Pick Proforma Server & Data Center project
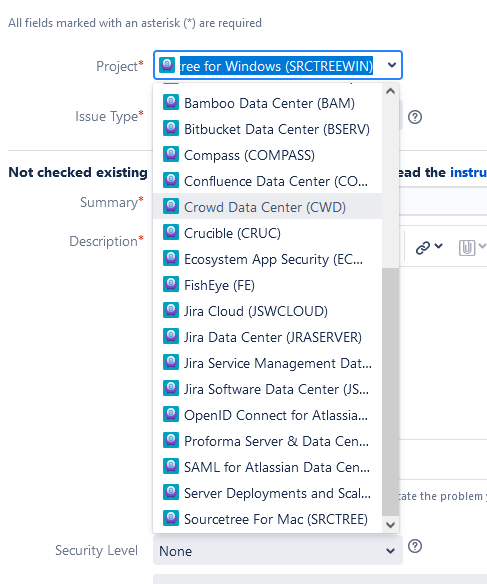This screenshot has height=584, width=487. click(x=267, y=441)
